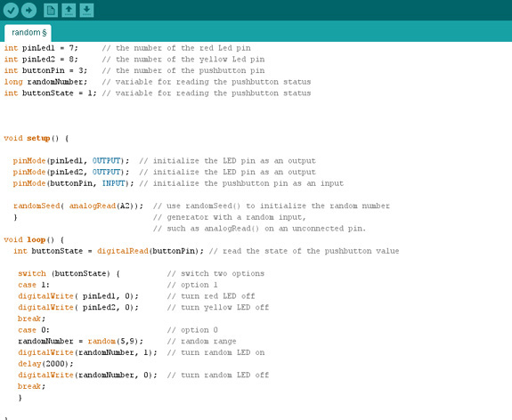This screenshot has width=512, height=420.
Task: Click digitalRead(buttonPin) call
Action: [x=148, y=251]
